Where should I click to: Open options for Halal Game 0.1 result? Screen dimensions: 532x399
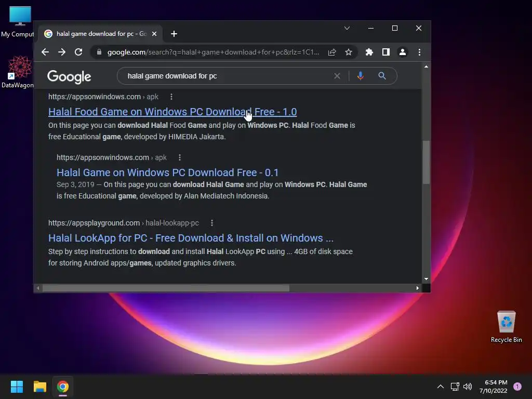[x=180, y=157]
